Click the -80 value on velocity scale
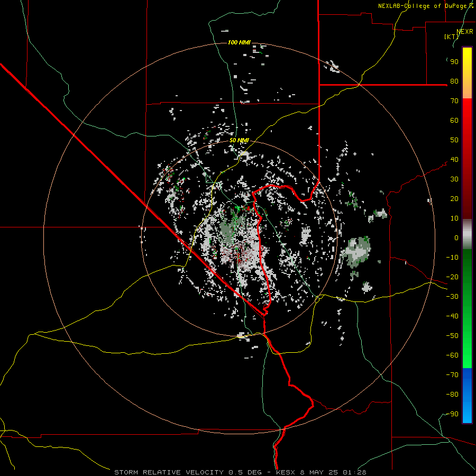This screenshot has width=476, height=476. 452,395
